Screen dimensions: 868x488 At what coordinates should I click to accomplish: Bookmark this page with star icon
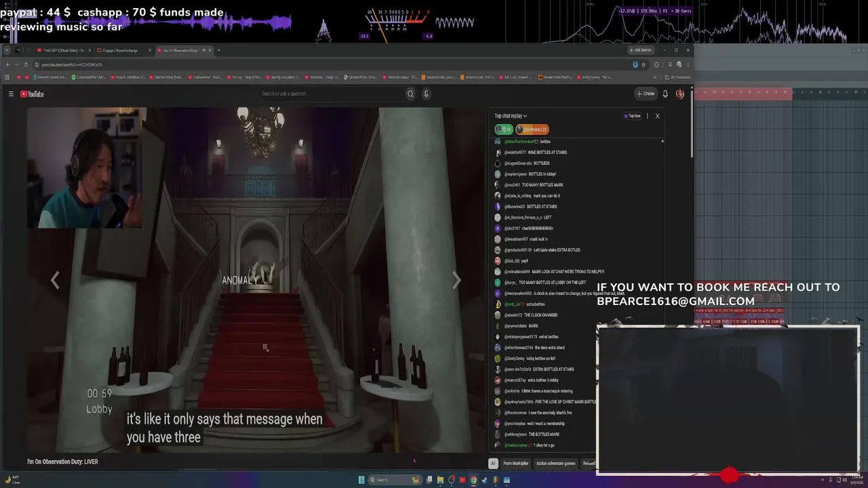644,64
